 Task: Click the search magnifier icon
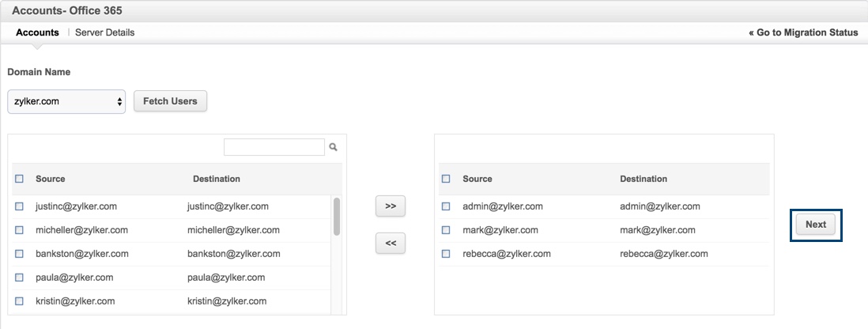point(334,147)
